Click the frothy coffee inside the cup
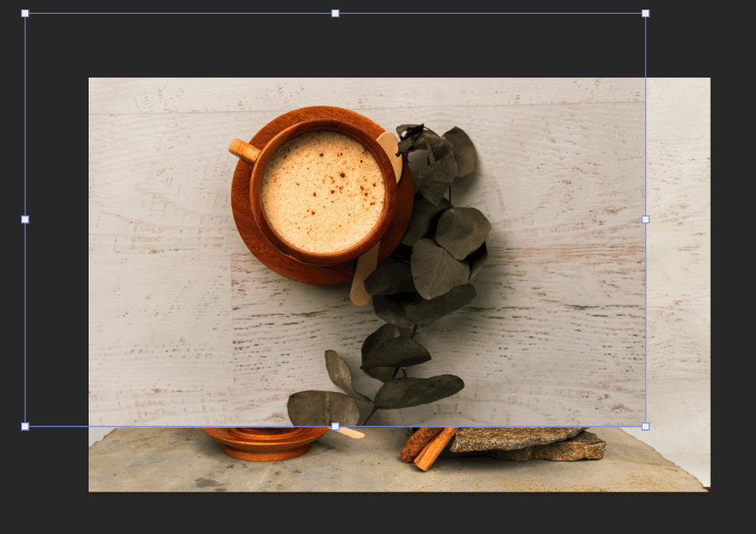The width and height of the screenshot is (756, 534). coord(322,191)
